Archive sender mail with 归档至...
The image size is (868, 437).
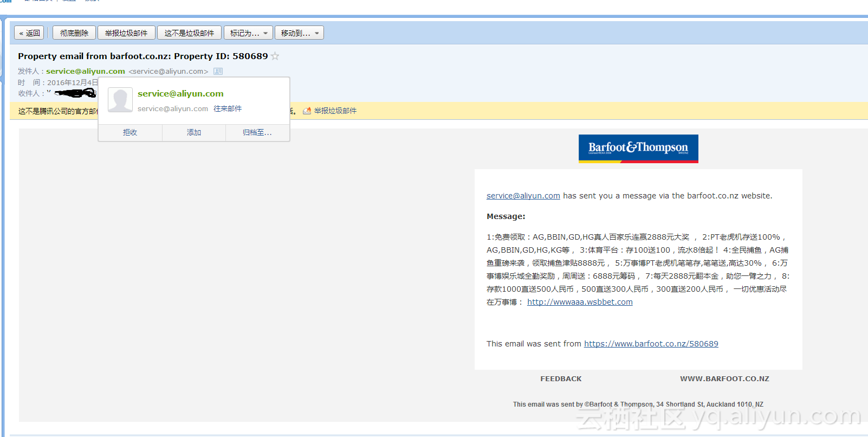(257, 132)
